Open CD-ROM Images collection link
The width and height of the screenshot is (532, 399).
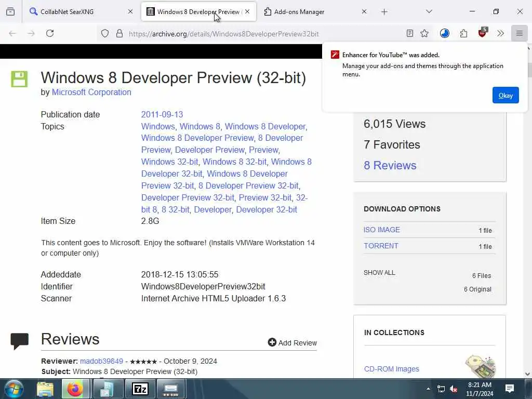[392, 369]
